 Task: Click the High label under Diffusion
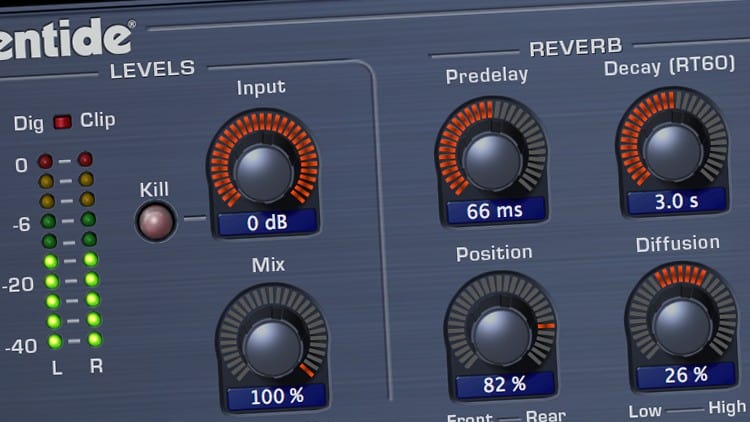727,408
